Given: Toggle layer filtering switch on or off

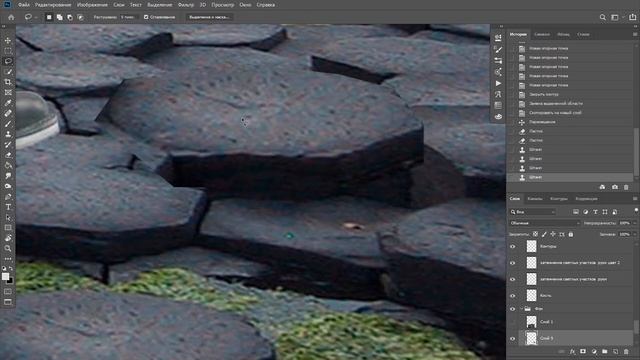Looking at the screenshot, I should pos(636,211).
